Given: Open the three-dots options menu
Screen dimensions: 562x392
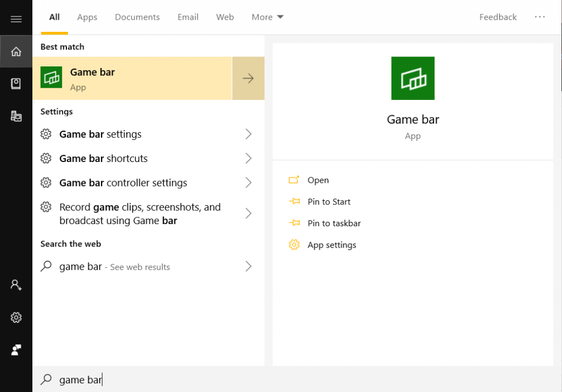Looking at the screenshot, I should click(x=540, y=17).
